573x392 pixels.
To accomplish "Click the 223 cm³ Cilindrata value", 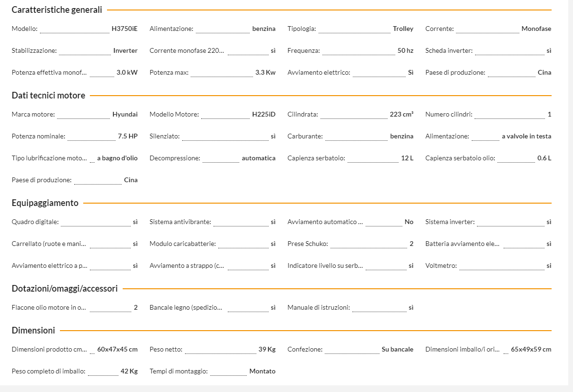I will (402, 114).
